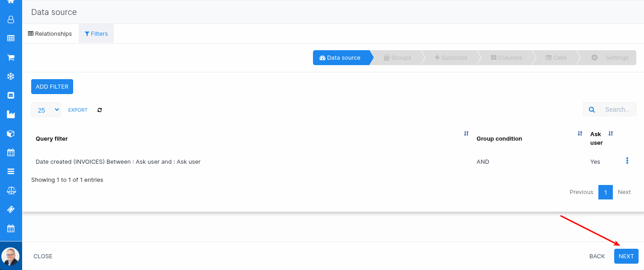Click the magnifying glass search icon
The image size is (644, 270).
pyautogui.click(x=592, y=109)
